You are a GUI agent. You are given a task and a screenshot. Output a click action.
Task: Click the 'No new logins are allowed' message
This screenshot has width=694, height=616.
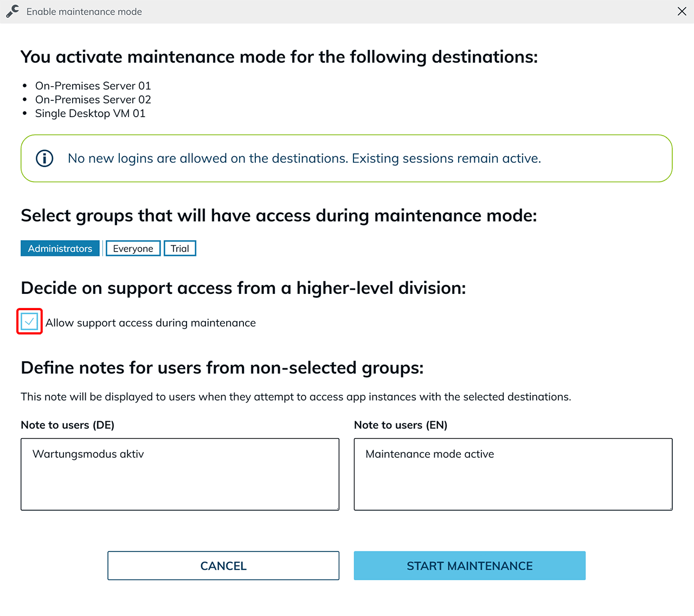pos(304,158)
